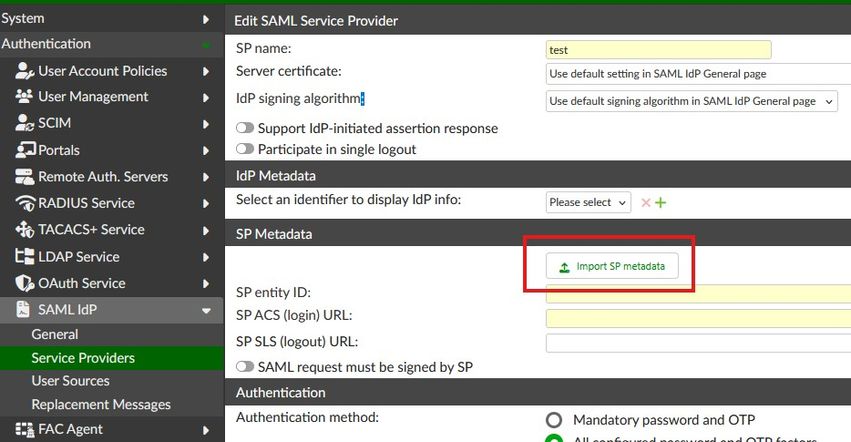Click the User Account Policies icon
The width and height of the screenshot is (851, 442).
point(24,71)
